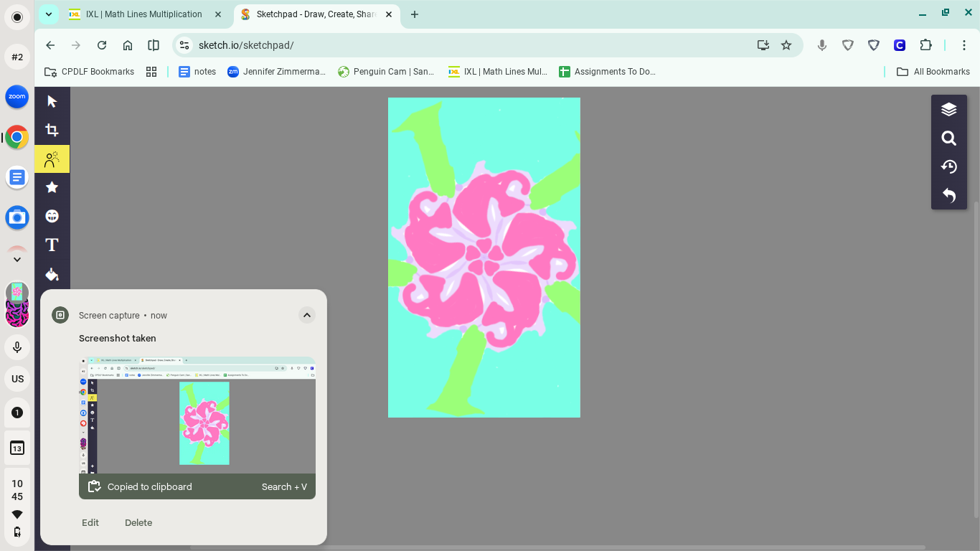Click the dictation microphone on shelf
The height and width of the screenshot is (551, 980).
click(17, 348)
